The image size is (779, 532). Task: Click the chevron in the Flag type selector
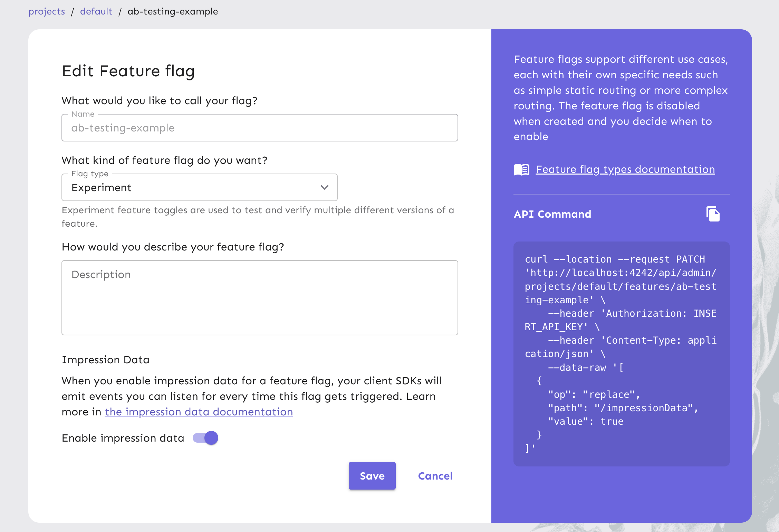(x=324, y=187)
